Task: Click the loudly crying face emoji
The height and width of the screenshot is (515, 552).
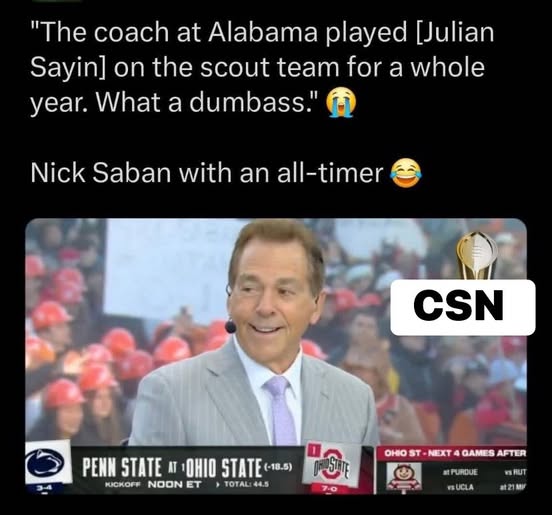Action: point(341,102)
